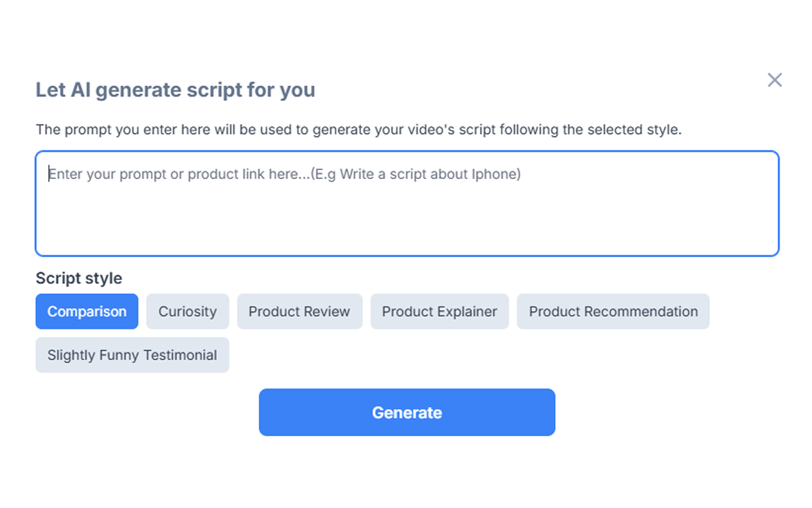This screenshot has width=812, height=508.
Task: Switch script style to Product Review
Action: pos(299,312)
